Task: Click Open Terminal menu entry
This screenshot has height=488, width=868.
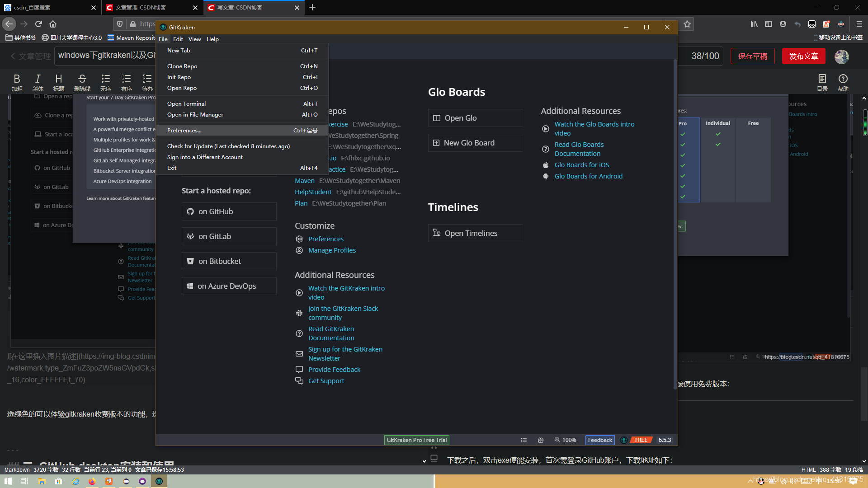Action: tap(186, 104)
